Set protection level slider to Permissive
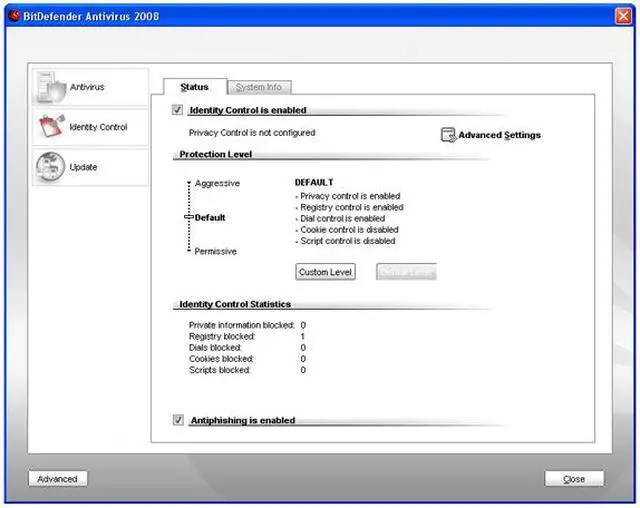The image size is (640, 508). coord(188,251)
